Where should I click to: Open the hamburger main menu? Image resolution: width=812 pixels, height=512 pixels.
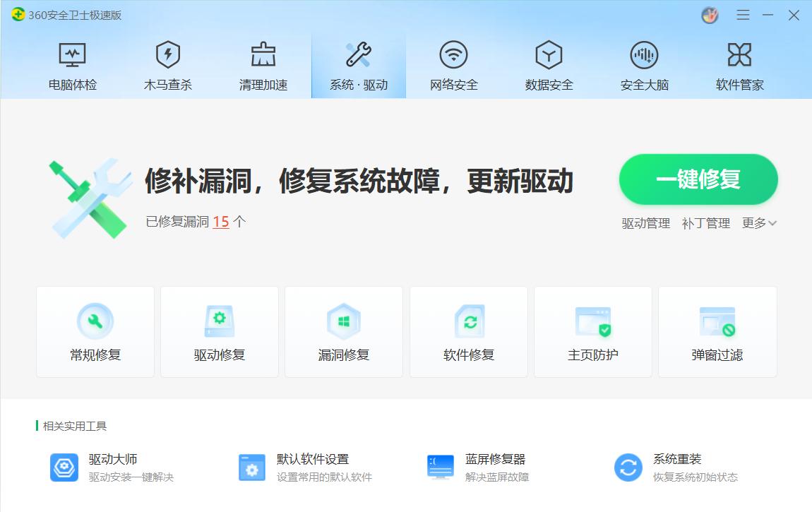pos(743,14)
